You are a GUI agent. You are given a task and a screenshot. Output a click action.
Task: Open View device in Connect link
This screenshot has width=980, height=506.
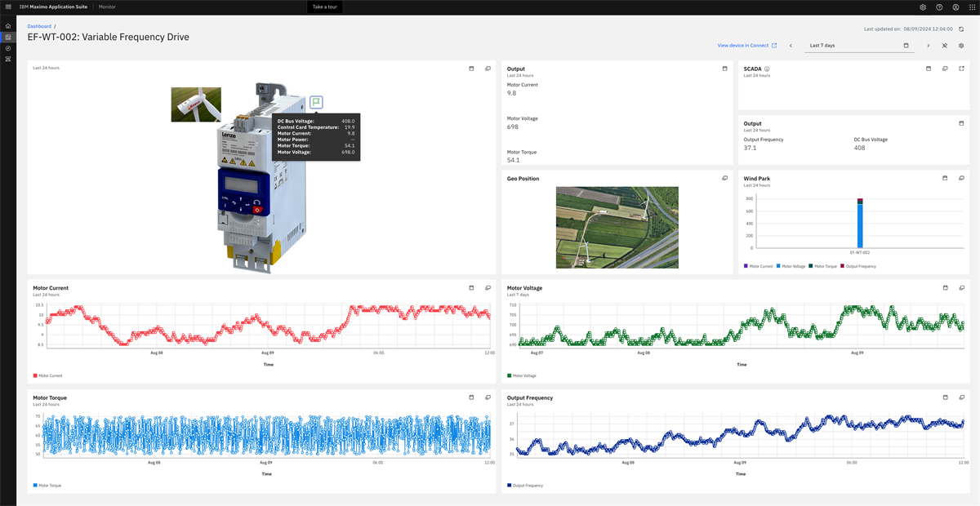click(x=747, y=46)
